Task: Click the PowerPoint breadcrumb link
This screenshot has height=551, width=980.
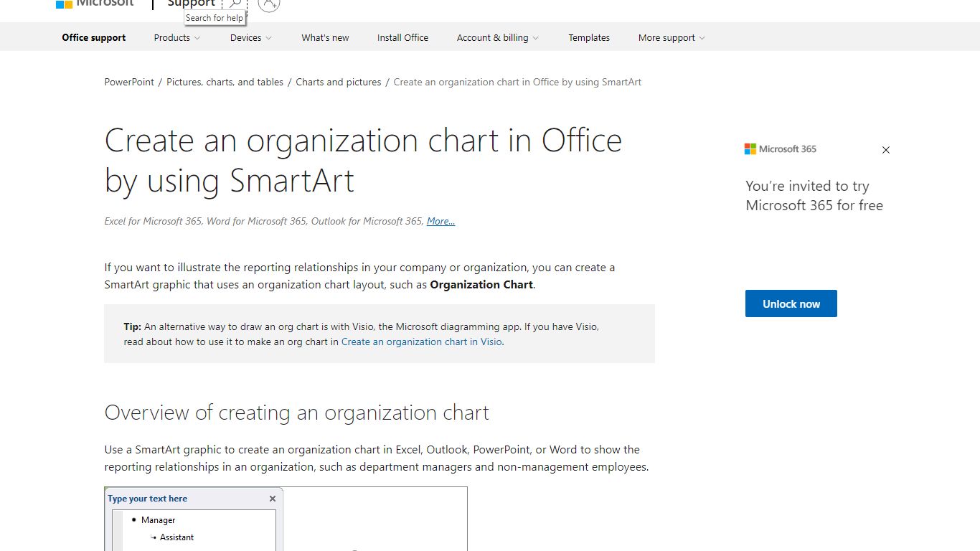Action: pos(129,82)
